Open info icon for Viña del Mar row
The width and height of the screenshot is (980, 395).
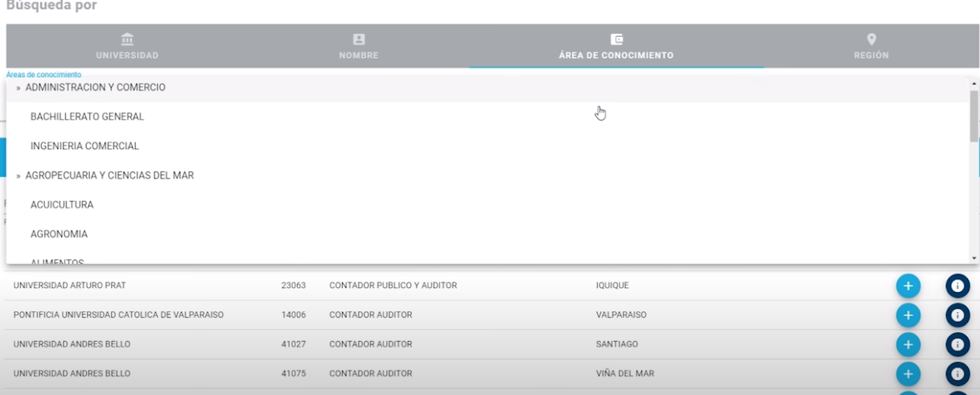tap(957, 374)
